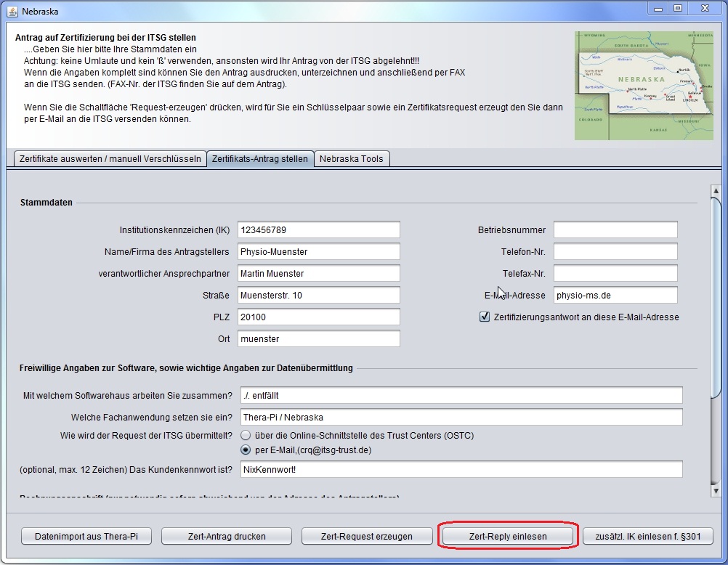Screen dimensions: 728x565
Task: Edit the E-Mail-Adresse field
Action: click(x=615, y=296)
